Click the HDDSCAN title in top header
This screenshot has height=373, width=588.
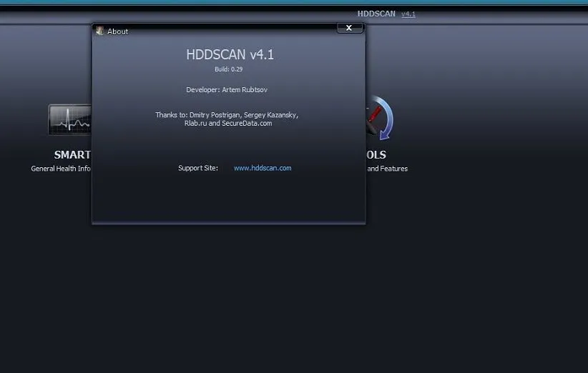click(x=376, y=14)
